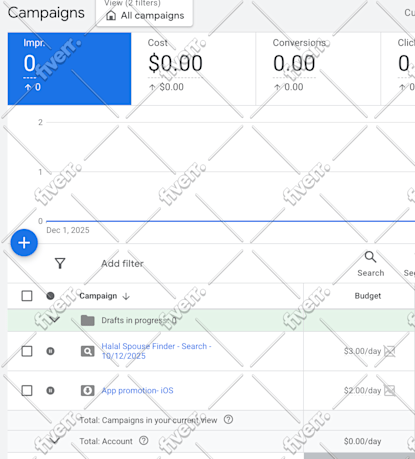The height and width of the screenshot is (459, 415).
Task: Click the $3.00/day budget value
Action: (x=362, y=351)
